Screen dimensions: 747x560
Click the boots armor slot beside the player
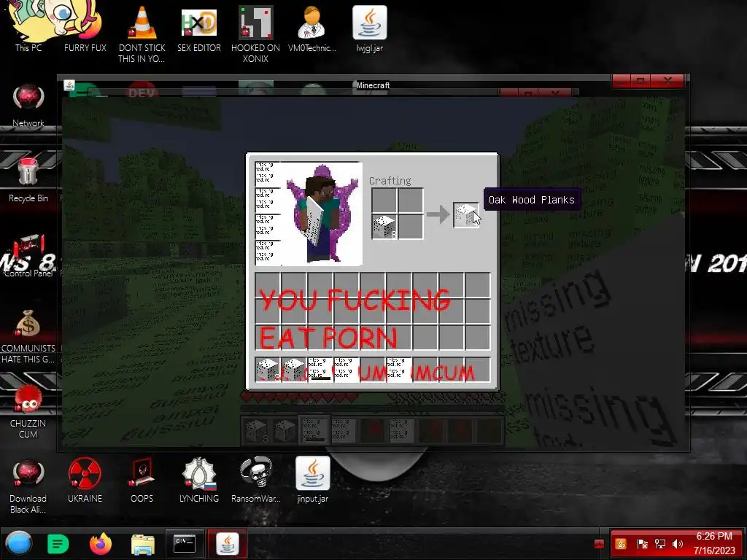click(268, 252)
